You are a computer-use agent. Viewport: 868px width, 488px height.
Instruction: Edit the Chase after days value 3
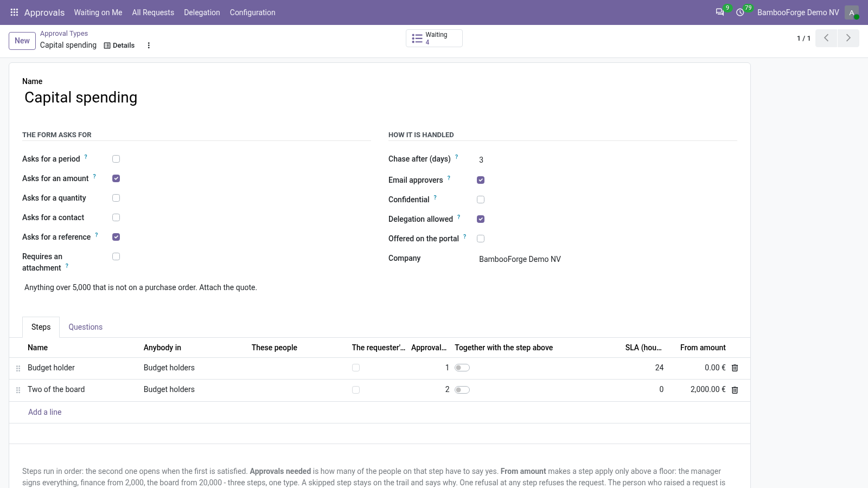pos(607,160)
